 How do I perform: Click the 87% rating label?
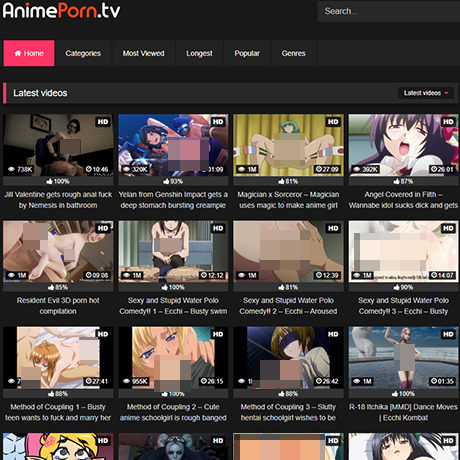(x=403, y=181)
